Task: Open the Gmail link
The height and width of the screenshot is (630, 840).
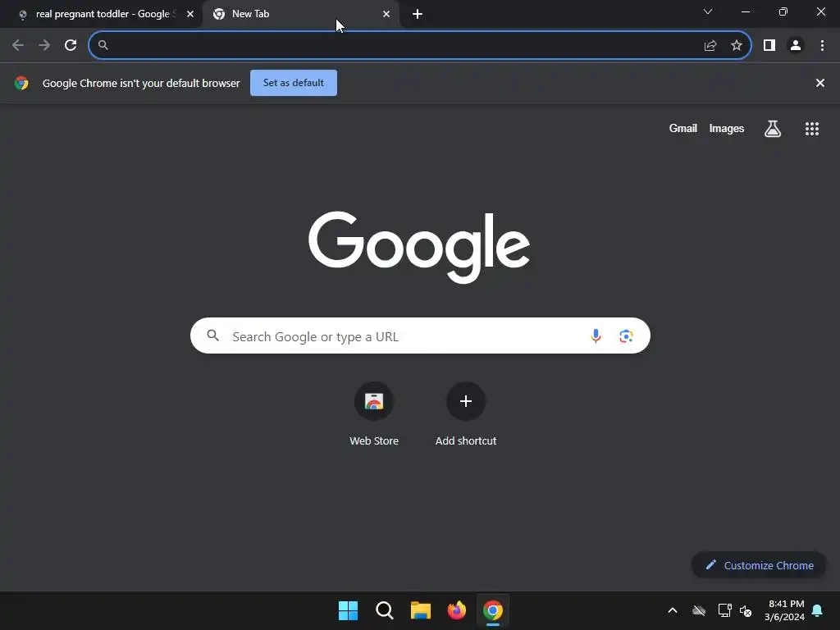Action: tap(682, 129)
